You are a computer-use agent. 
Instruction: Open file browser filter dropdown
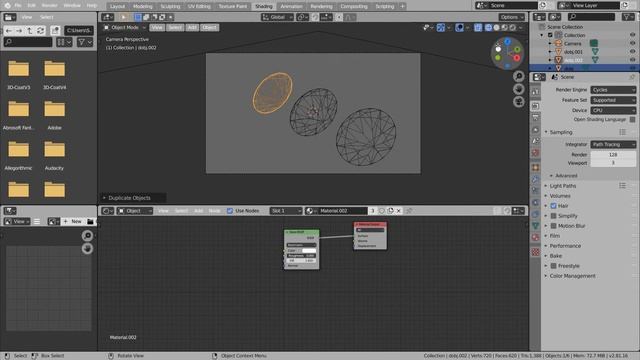click(85, 42)
